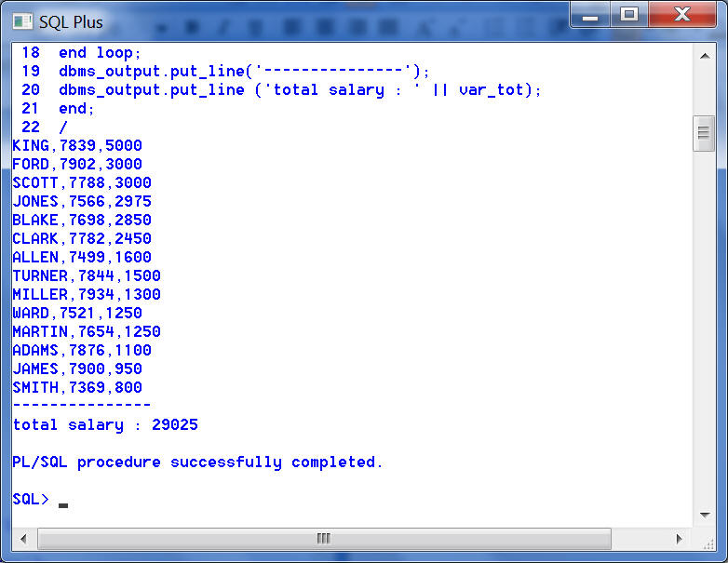Image resolution: width=728 pixels, height=563 pixels.
Task: Click the KING,7839,5000 output row
Action: tap(77, 145)
